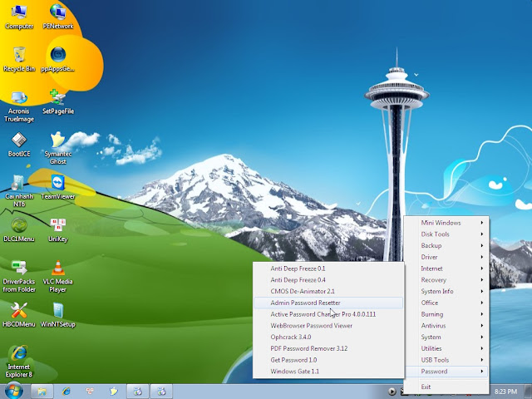This screenshot has width=532, height=399.
Task: Select the Recycle Bin icon
Action: coord(19,59)
